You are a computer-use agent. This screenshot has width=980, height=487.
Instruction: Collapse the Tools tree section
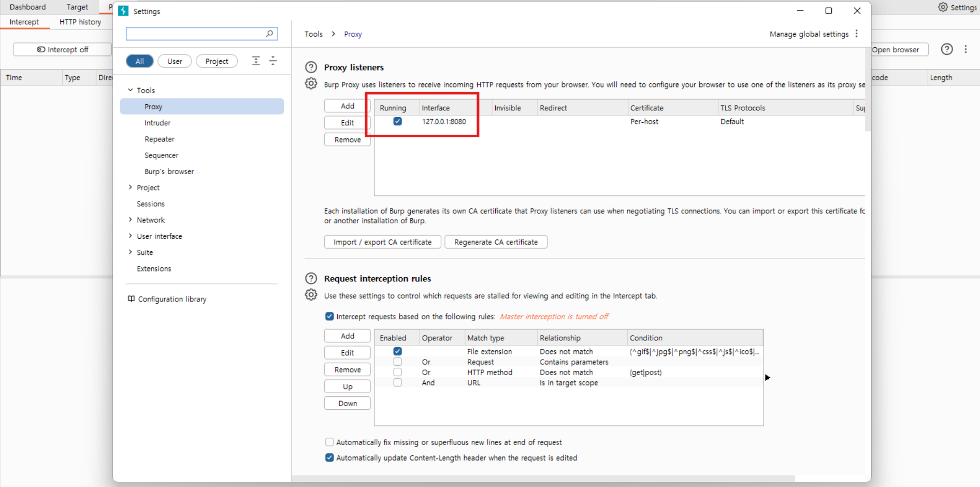(131, 90)
